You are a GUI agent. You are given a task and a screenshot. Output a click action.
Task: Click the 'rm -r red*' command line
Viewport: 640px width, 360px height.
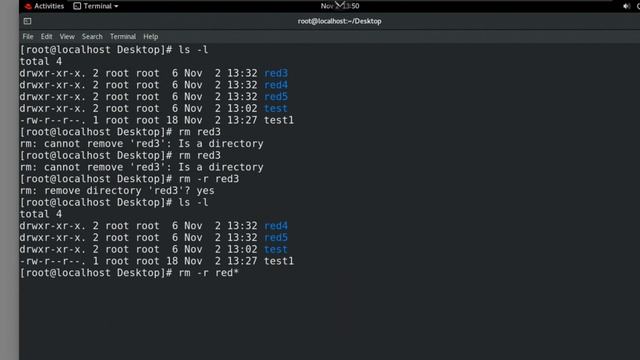click(x=129, y=273)
